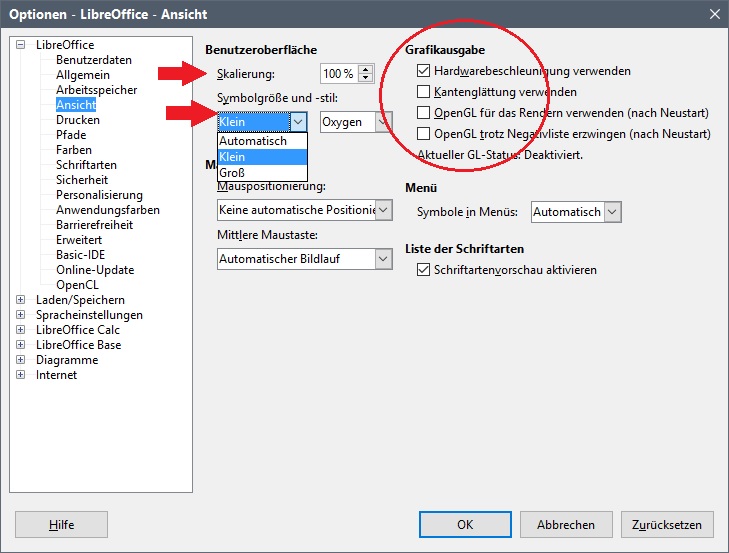This screenshot has height=553, width=729.
Task: Open the Farben settings page
Action: tap(74, 150)
